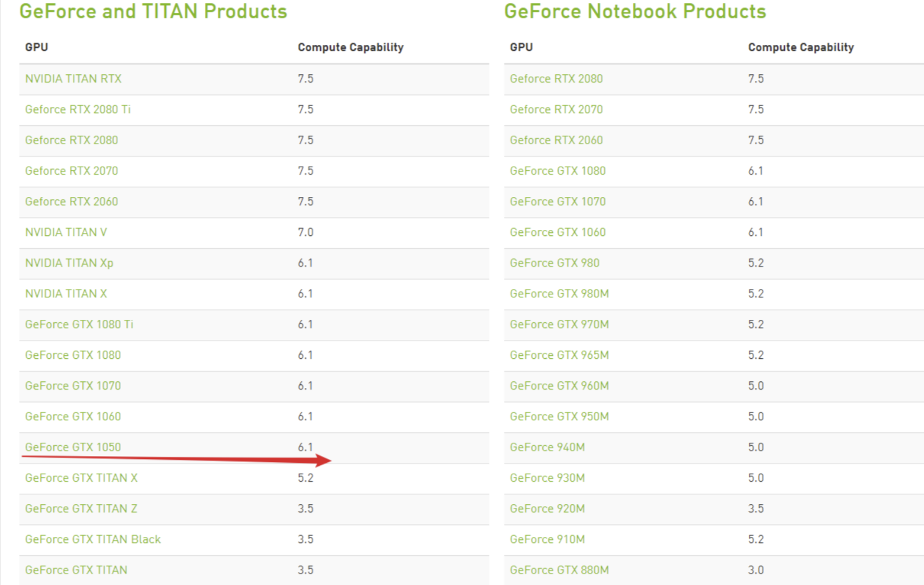The width and height of the screenshot is (924, 585).
Task: Click Geforce RTX 2080 in the GeForce and TITAN table
Action: click(72, 140)
